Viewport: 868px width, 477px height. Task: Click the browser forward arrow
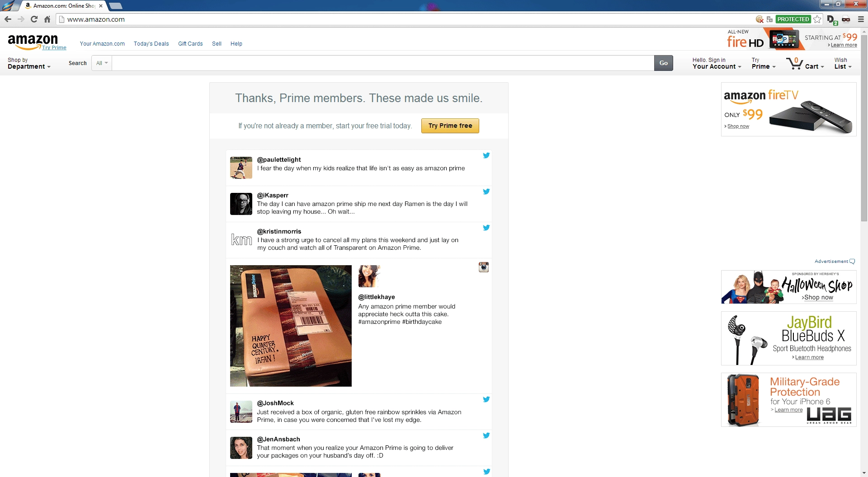click(21, 19)
